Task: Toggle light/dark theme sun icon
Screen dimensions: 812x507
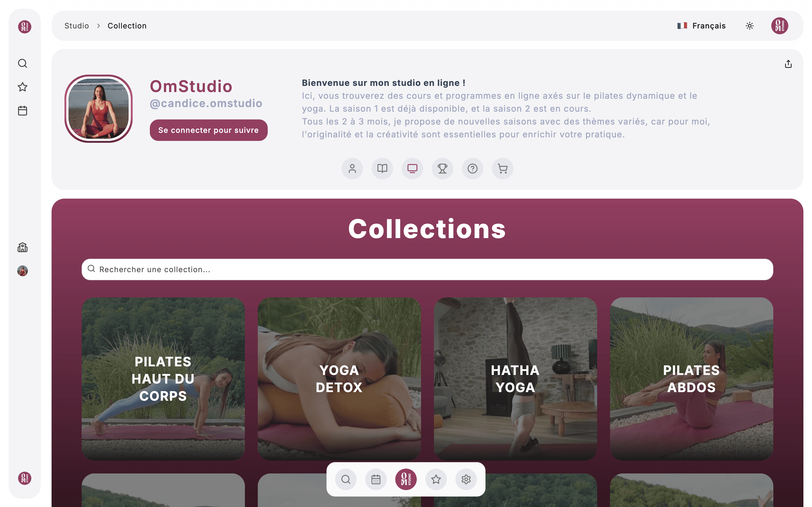Action: 750,26
